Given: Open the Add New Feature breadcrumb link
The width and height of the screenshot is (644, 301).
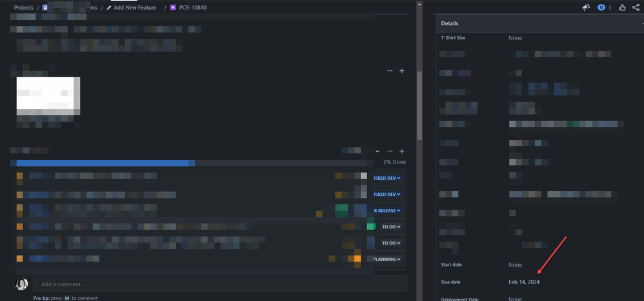Looking at the screenshot, I should coord(135,7).
